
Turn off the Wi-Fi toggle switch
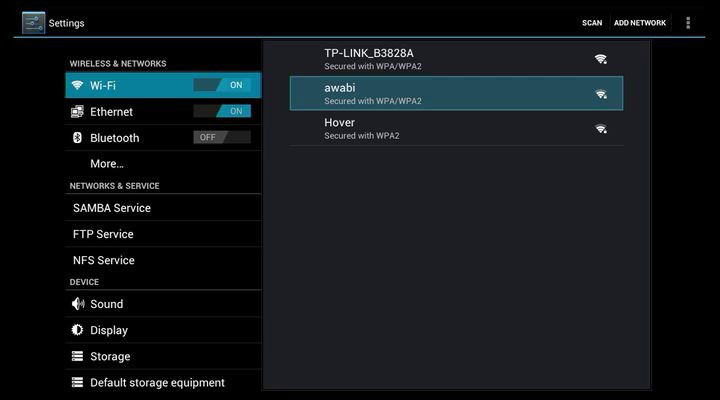coord(222,86)
